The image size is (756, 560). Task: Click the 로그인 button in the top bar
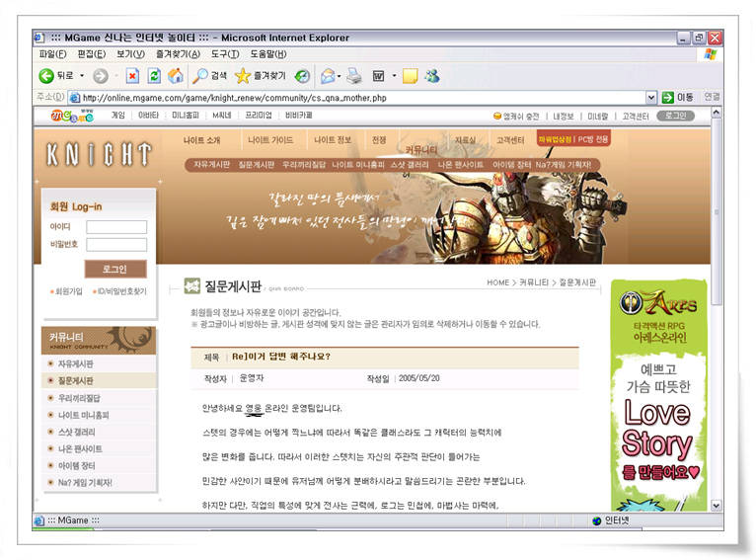(x=675, y=116)
